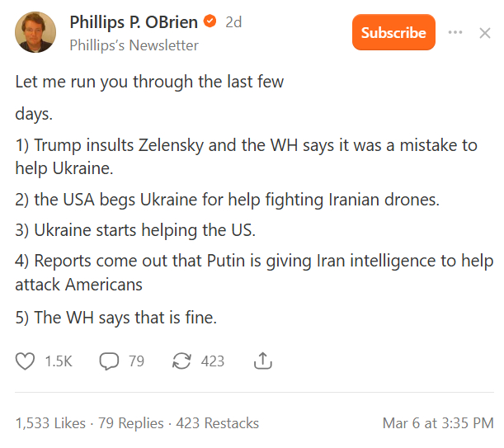This screenshot has width=504, height=448.
Task: Open the 79 Replies link
Action: click(131, 423)
